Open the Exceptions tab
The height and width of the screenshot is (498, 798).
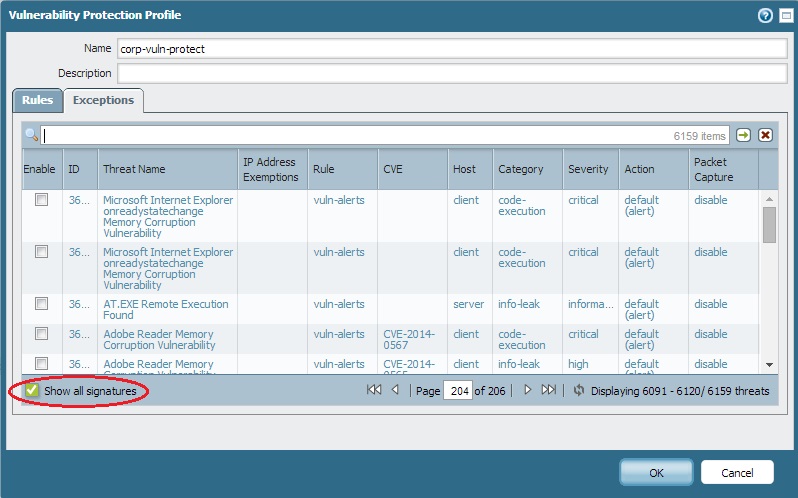[x=103, y=100]
